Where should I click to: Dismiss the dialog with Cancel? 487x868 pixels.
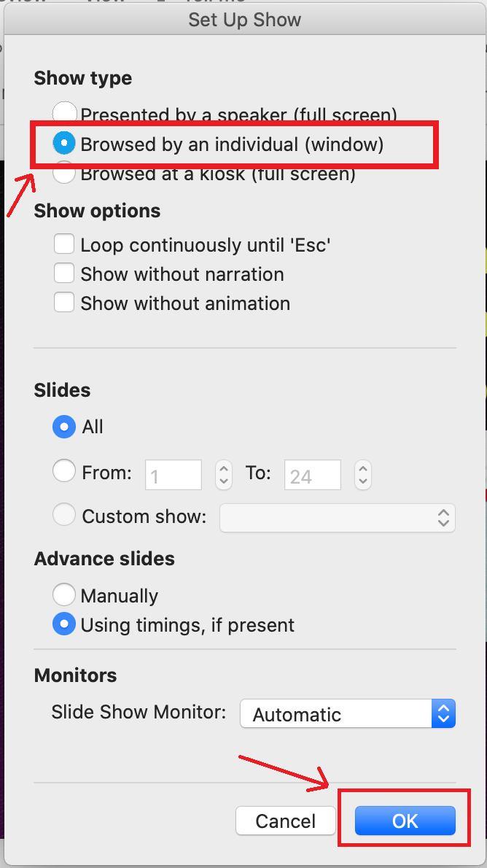(x=286, y=820)
